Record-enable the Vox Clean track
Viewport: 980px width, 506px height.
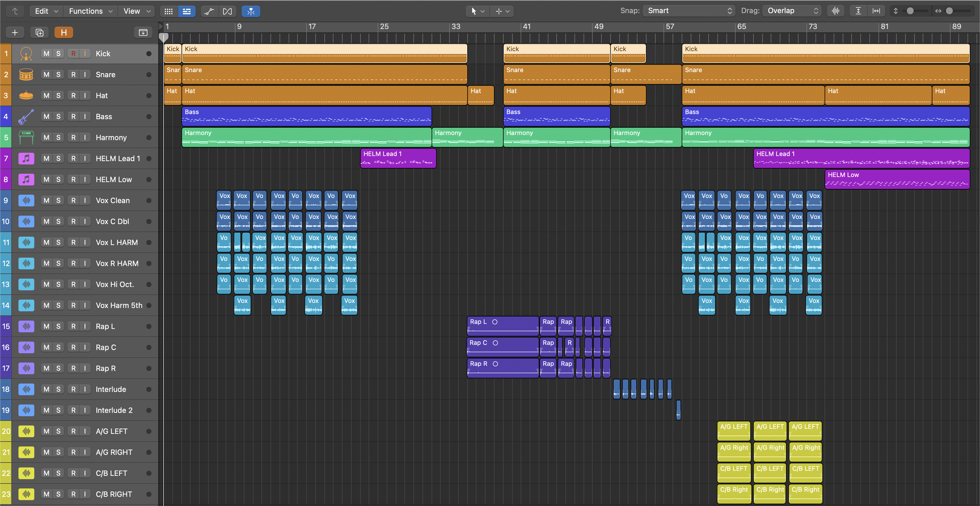click(x=73, y=200)
